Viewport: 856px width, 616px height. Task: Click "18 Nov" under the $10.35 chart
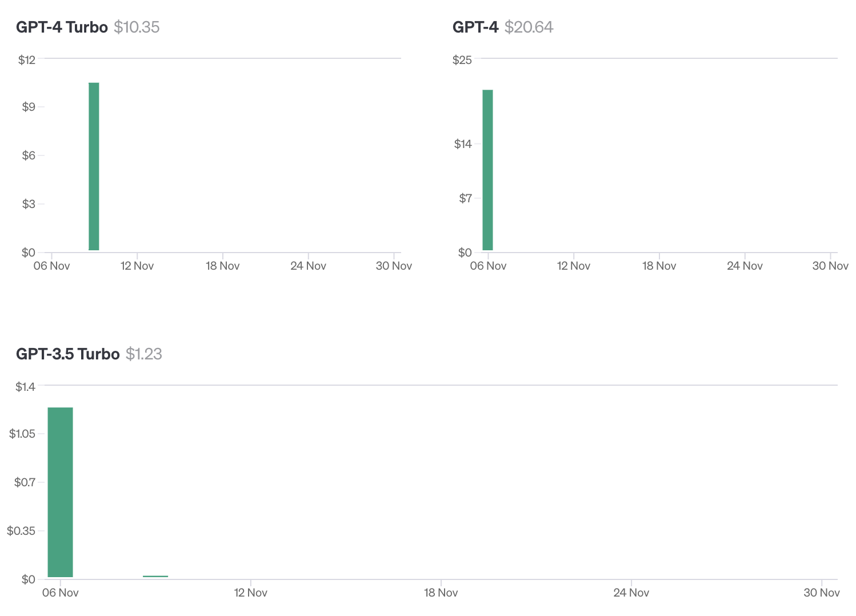222,266
